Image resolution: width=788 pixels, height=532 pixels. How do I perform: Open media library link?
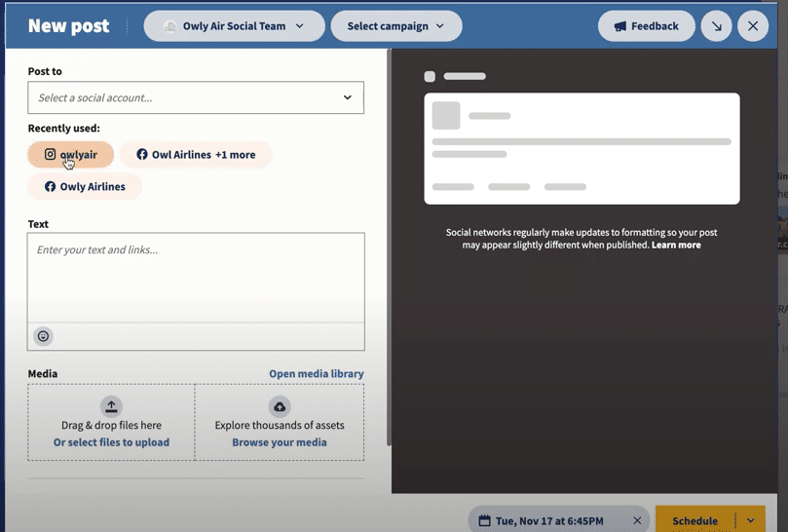(317, 373)
